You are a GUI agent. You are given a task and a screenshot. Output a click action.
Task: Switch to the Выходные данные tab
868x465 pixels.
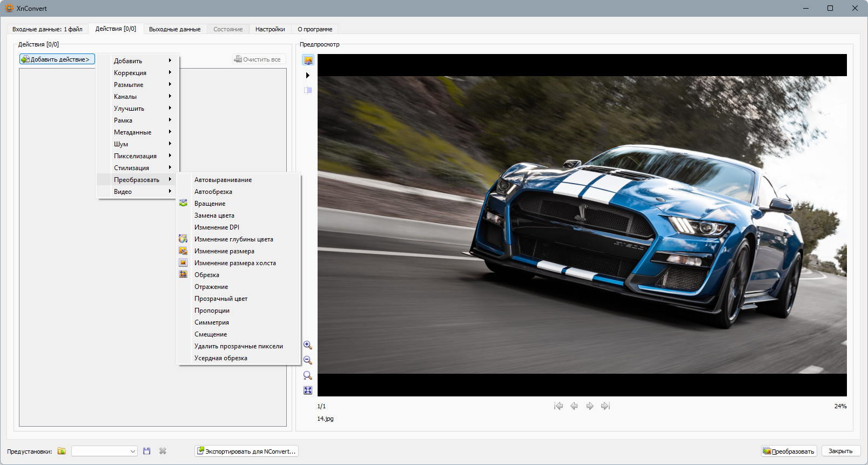(x=174, y=29)
